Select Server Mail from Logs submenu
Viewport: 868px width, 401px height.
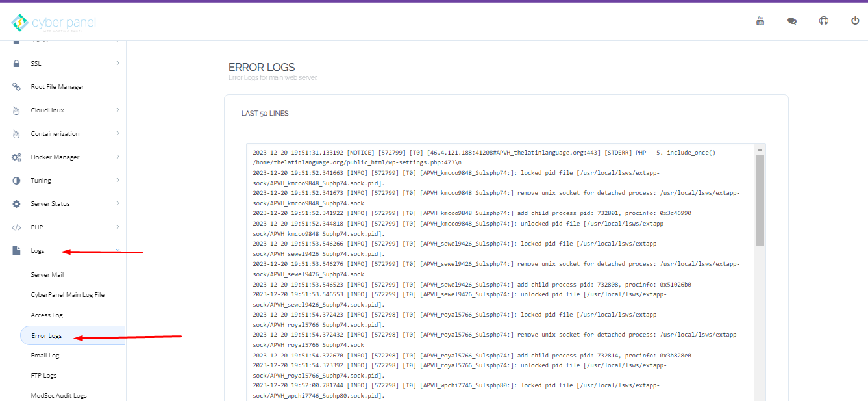47,274
